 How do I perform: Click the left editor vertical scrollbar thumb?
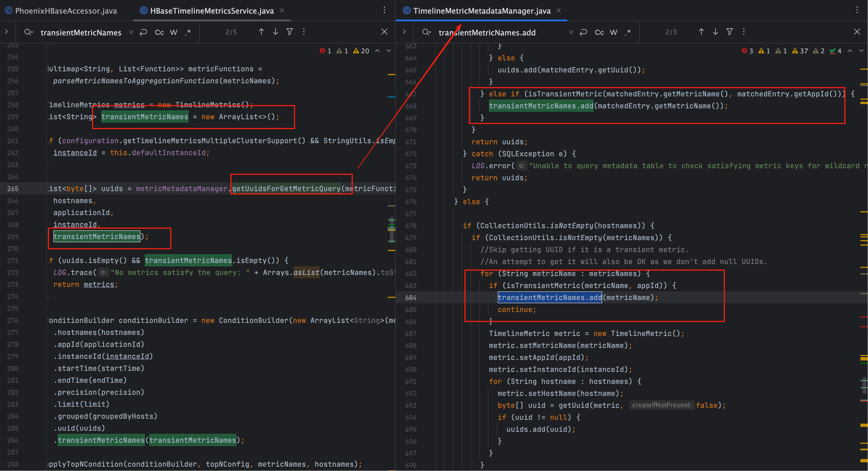tap(391, 230)
